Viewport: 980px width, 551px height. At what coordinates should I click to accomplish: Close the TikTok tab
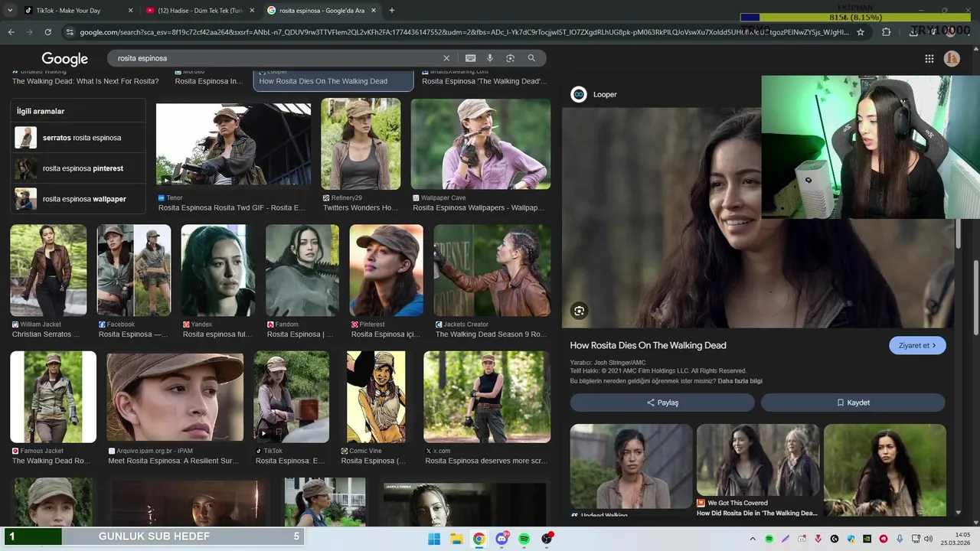pyautogui.click(x=130, y=11)
